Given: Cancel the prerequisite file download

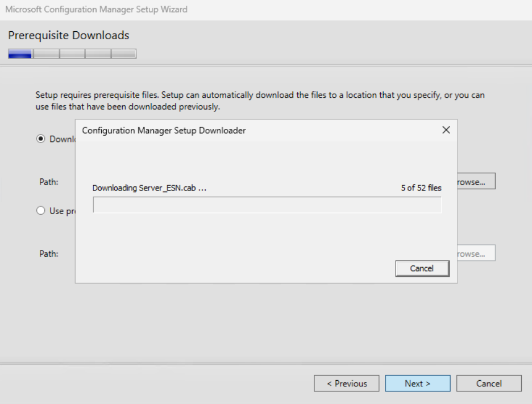Looking at the screenshot, I should tap(422, 268).
